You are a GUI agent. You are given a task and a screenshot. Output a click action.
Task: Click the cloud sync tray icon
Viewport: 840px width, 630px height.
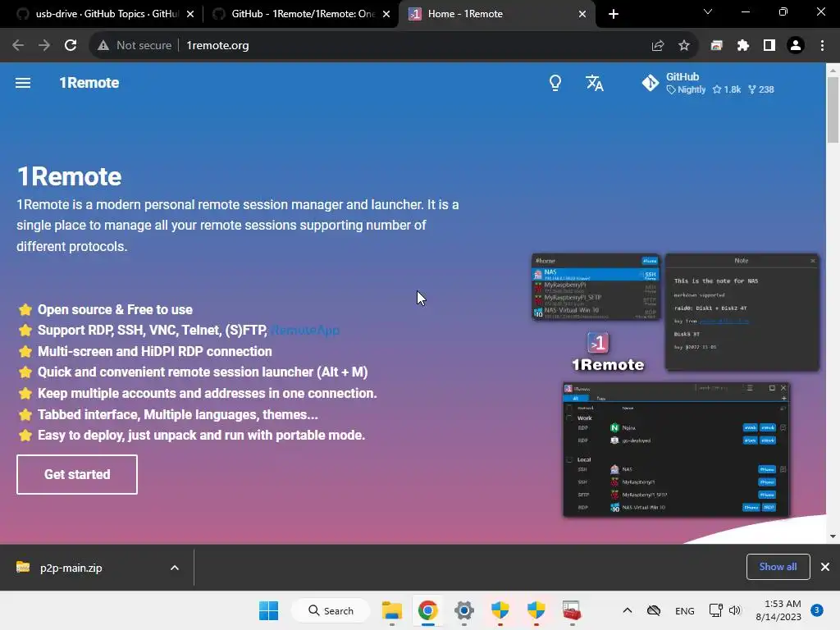[654, 610]
